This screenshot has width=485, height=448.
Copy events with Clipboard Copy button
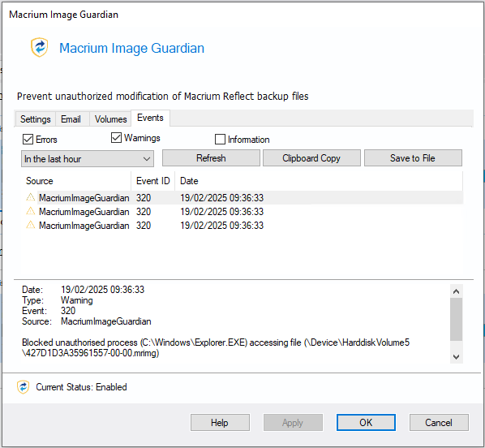(311, 158)
